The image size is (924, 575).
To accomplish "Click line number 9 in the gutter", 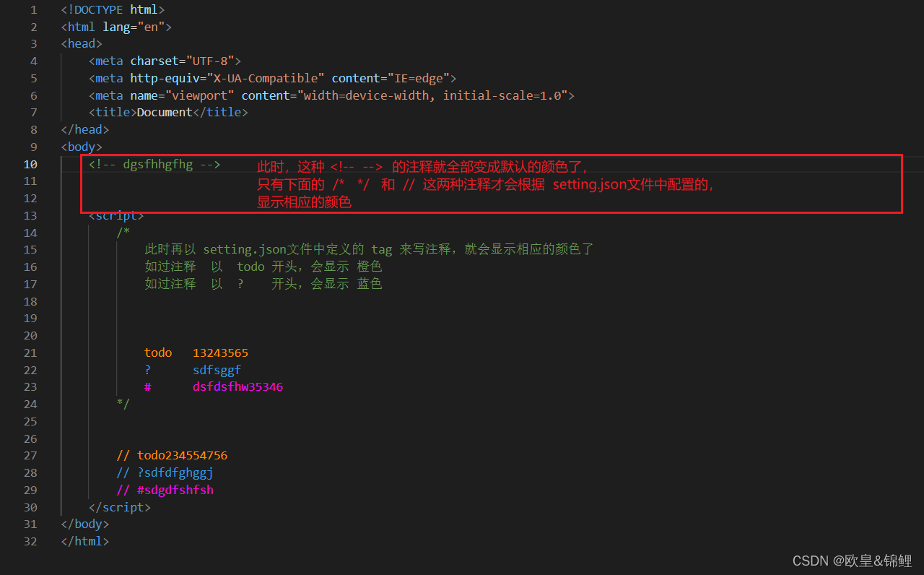I will [x=34, y=147].
